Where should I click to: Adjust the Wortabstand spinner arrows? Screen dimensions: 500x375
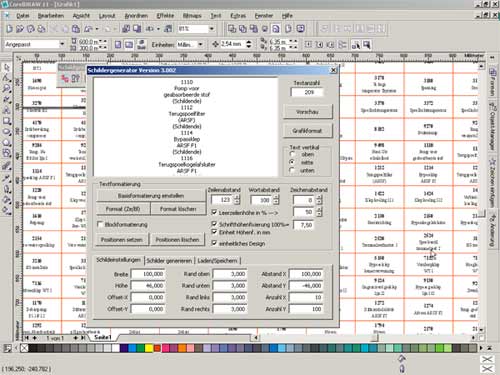(276, 200)
